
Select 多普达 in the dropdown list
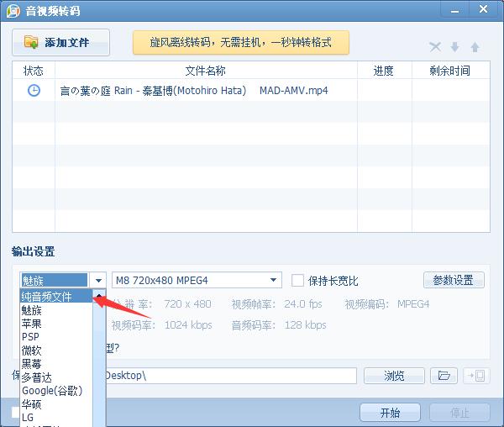56,377
